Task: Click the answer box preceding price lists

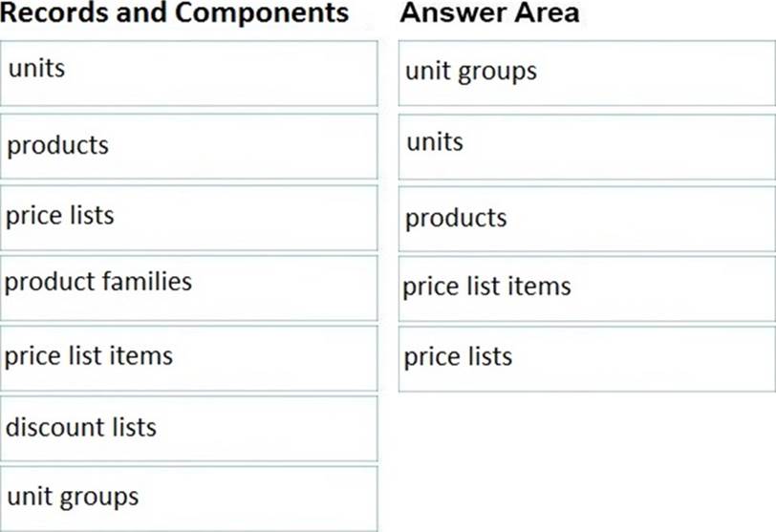Action: click(586, 288)
